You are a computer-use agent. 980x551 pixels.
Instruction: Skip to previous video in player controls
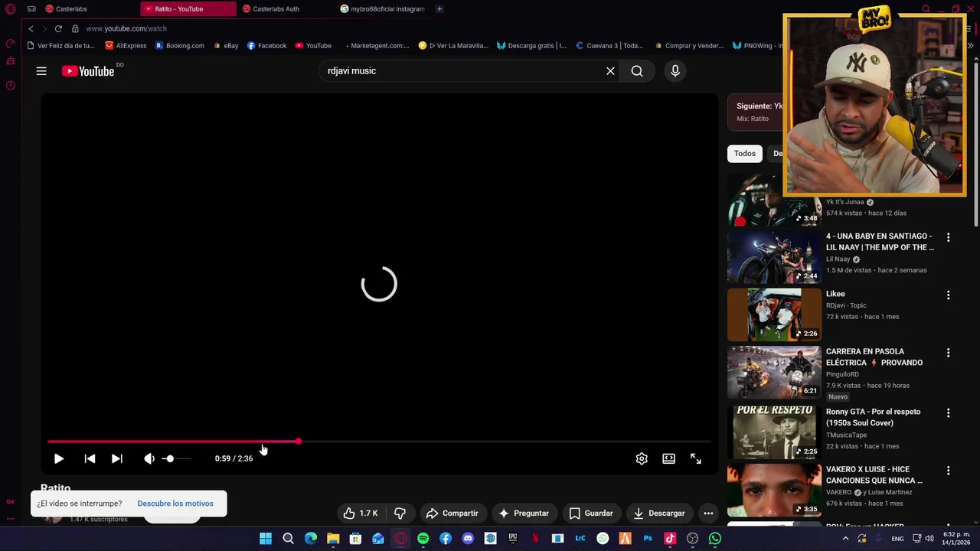click(90, 458)
